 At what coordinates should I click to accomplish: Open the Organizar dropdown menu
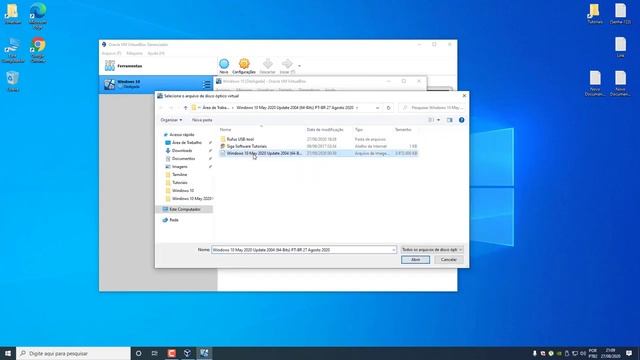[x=171, y=120]
